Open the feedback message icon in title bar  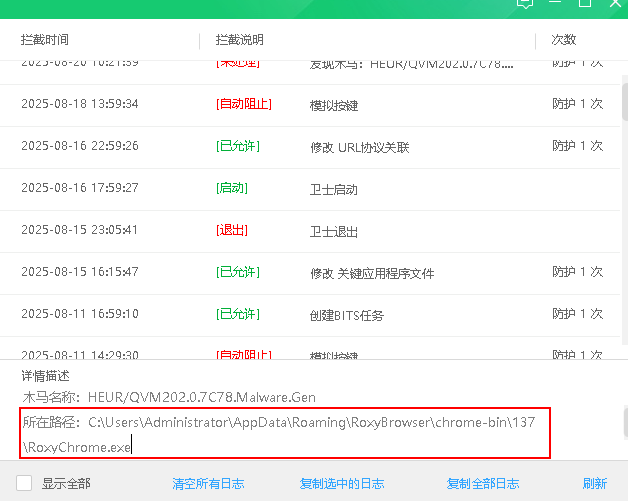click(525, 3)
